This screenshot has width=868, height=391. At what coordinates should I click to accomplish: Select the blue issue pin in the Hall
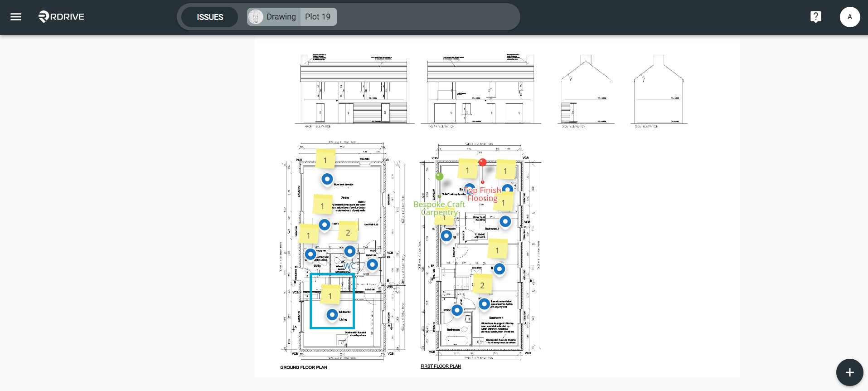(x=372, y=264)
